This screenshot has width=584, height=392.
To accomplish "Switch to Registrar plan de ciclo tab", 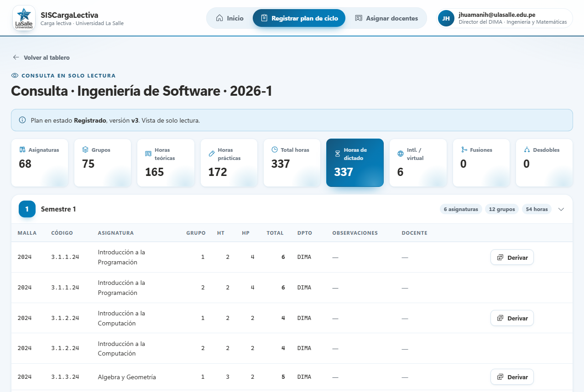I will pyautogui.click(x=299, y=18).
